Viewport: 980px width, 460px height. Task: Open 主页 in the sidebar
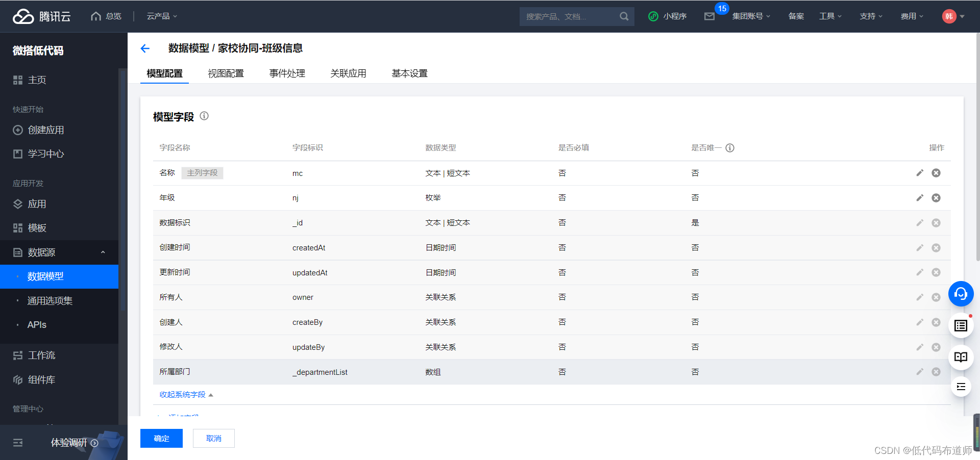59,80
